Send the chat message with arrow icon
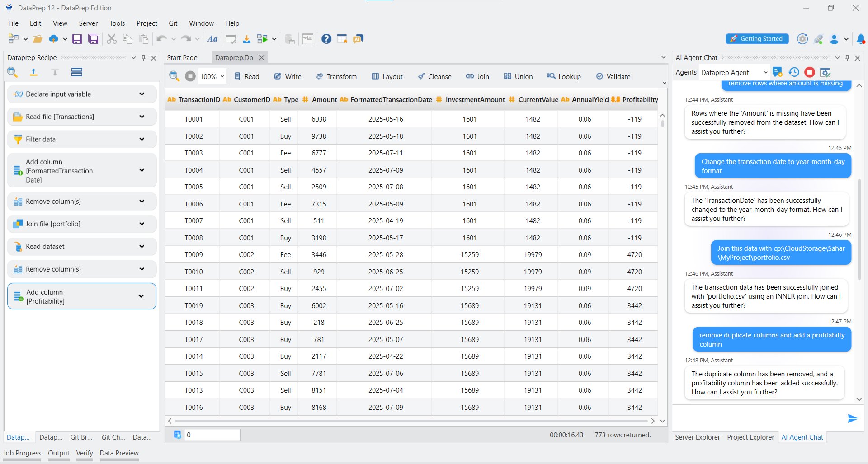The width and height of the screenshot is (868, 464). (x=852, y=418)
